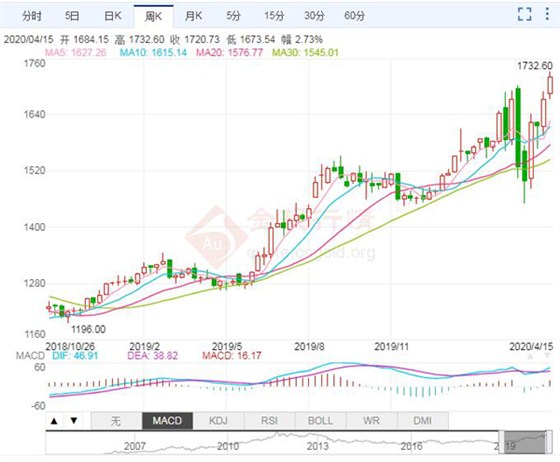Click the 1196.00 low price label
The image size is (560, 462).
point(89,329)
